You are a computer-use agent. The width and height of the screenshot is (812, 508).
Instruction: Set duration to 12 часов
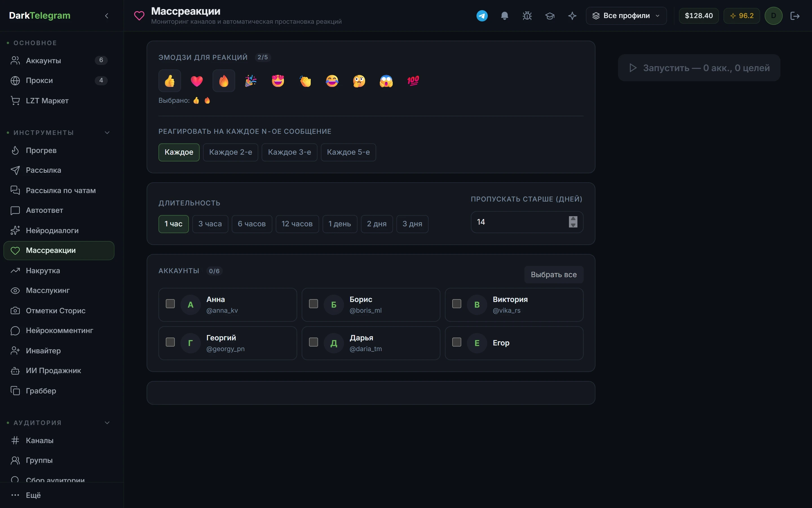click(x=297, y=224)
